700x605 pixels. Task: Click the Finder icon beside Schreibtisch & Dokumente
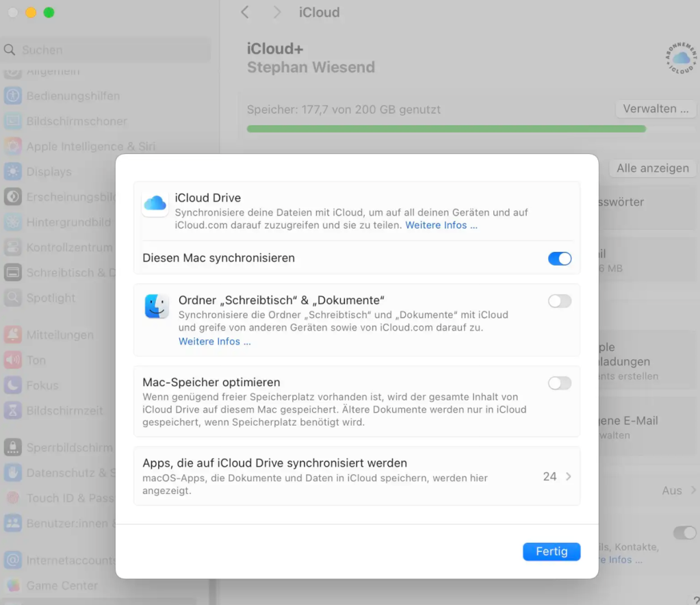click(x=156, y=307)
